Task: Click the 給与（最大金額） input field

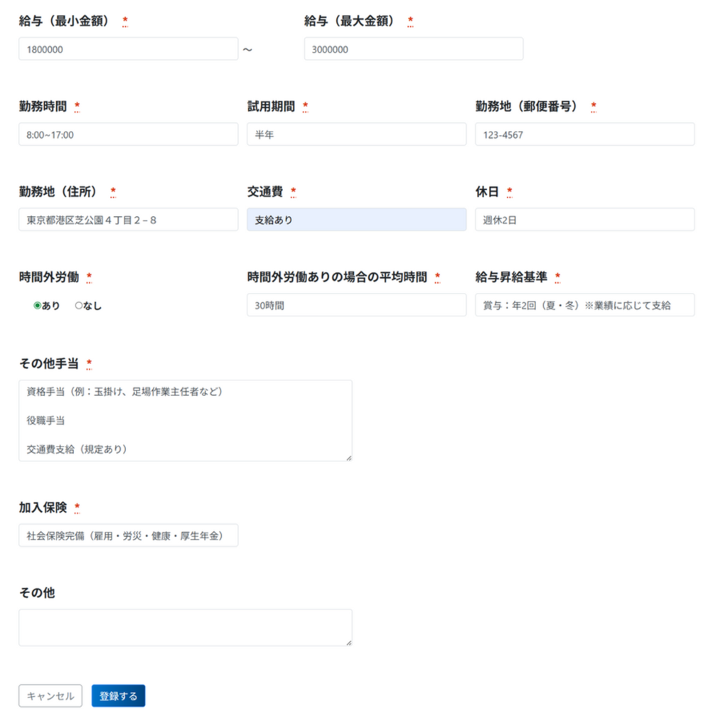Action: 413,49
